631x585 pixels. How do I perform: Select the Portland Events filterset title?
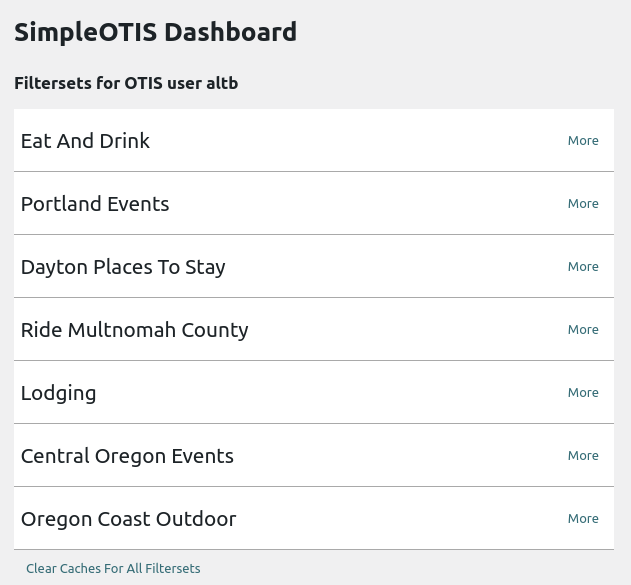coord(95,204)
